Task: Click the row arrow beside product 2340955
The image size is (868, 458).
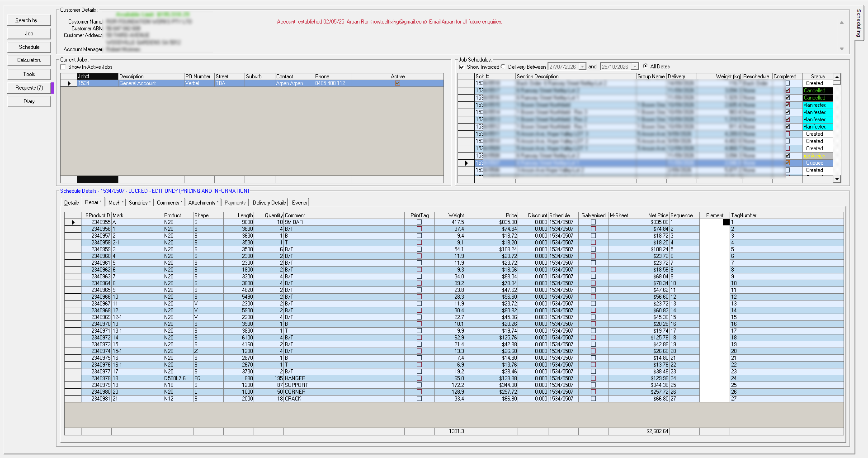Action: pyautogui.click(x=73, y=222)
